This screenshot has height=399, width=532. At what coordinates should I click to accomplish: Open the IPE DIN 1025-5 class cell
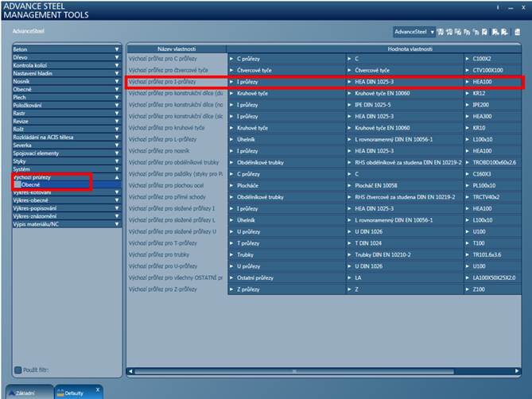coord(405,105)
